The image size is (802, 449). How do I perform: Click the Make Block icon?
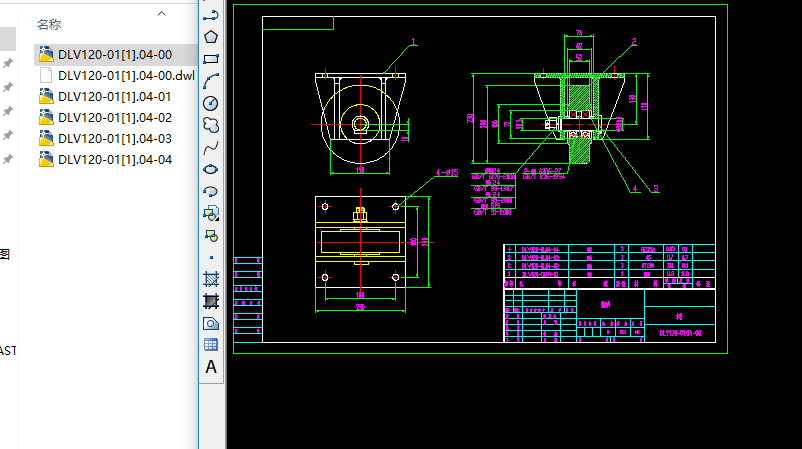pyautogui.click(x=211, y=235)
